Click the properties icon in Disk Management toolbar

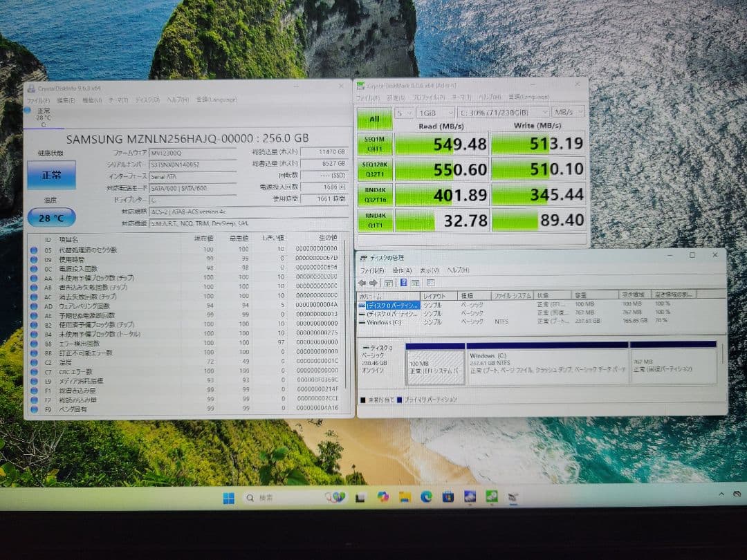pos(414,281)
